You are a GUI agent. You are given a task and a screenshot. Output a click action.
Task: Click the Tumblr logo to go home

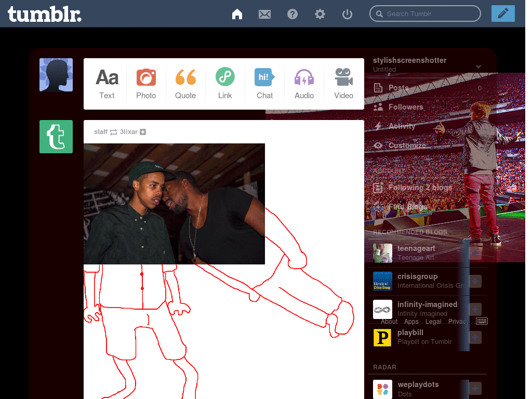(44, 14)
